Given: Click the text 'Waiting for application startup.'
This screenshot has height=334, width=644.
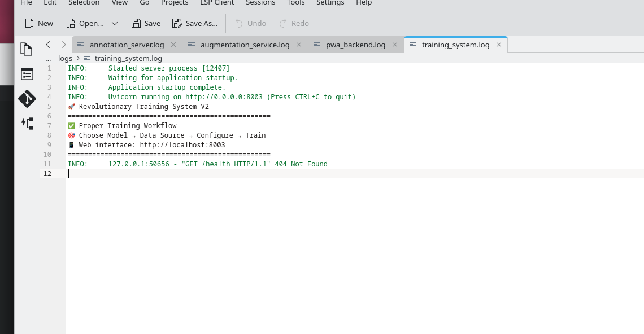Looking at the screenshot, I should pyautogui.click(x=173, y=77).
